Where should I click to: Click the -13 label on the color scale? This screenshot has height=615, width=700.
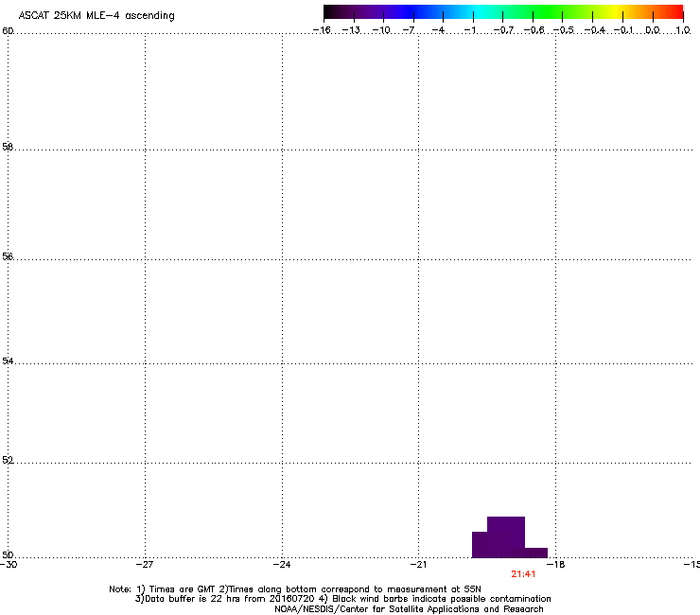point(351,30)
